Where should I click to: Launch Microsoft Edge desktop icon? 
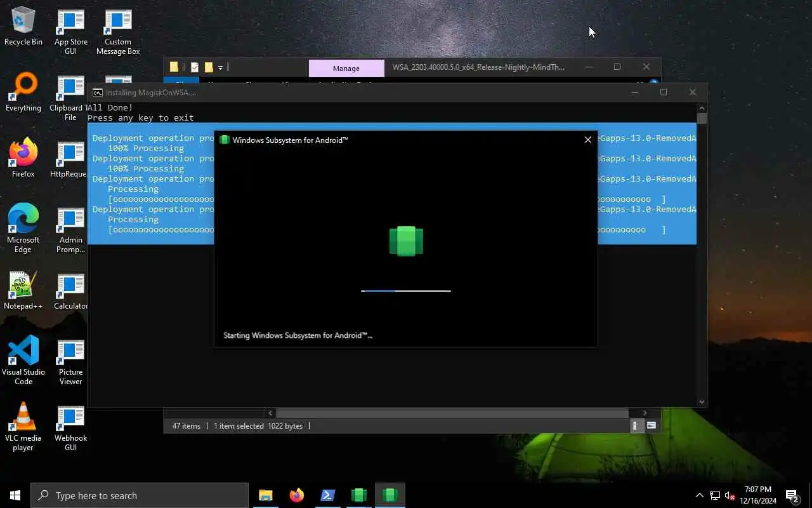(23, 229)
